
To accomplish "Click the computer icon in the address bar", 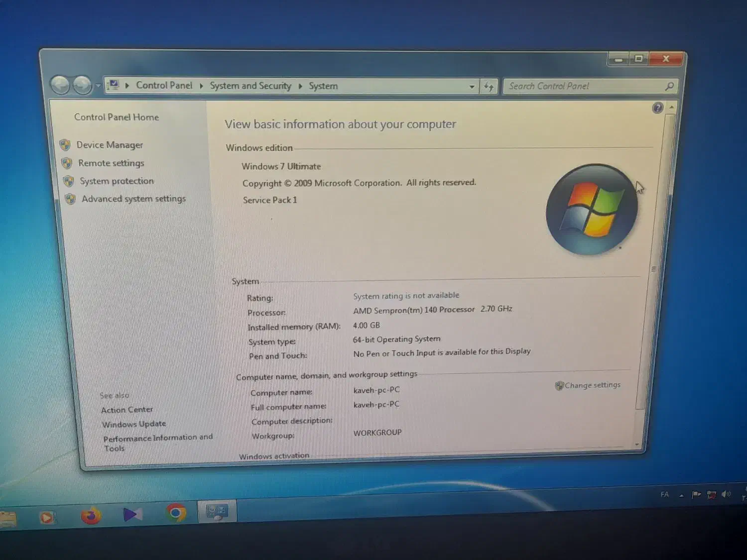I will pos(114,85).
